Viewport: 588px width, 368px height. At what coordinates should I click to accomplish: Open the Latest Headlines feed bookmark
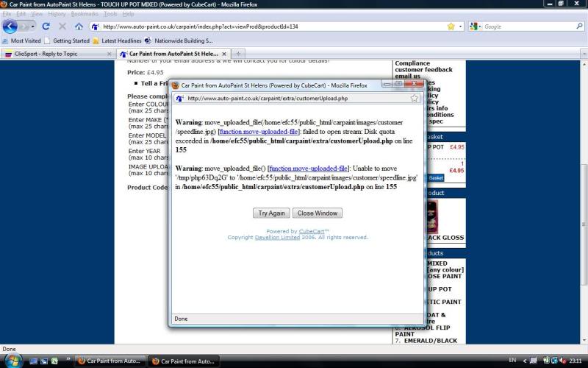(118, 40)
